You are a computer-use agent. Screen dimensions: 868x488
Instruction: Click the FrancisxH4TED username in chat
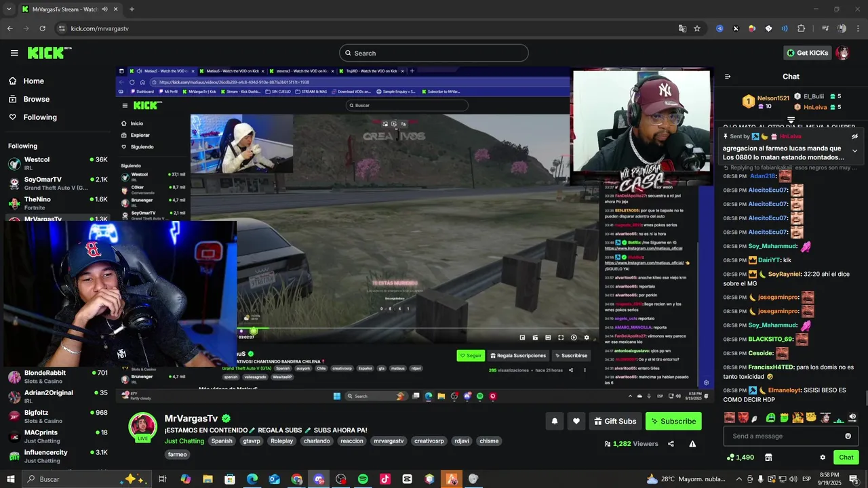(x=771, y=367)
